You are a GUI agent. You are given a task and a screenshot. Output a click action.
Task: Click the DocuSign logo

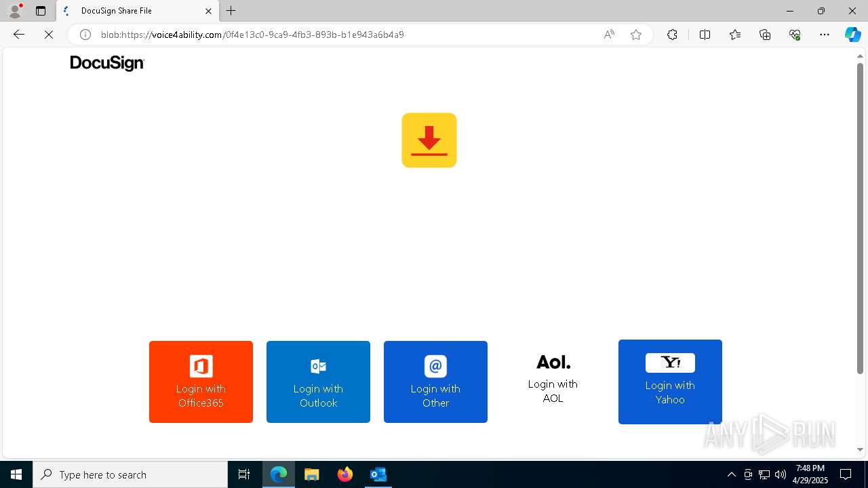[x=107, y=63]
